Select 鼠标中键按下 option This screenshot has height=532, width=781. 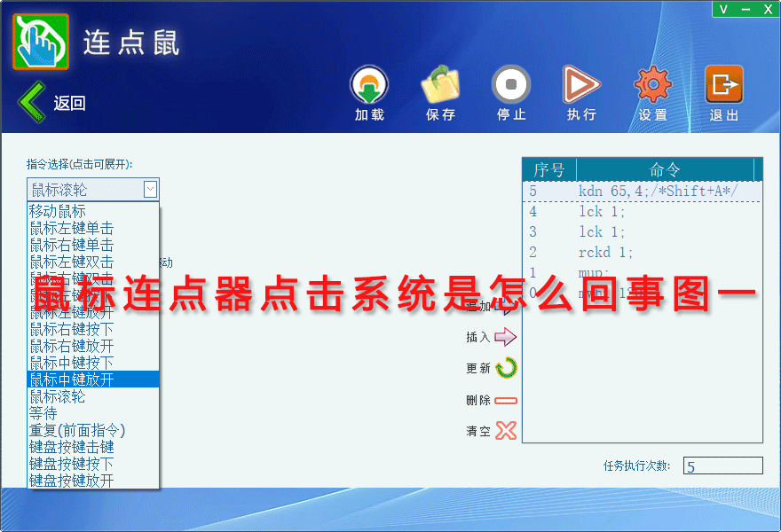tap(93, 363)
